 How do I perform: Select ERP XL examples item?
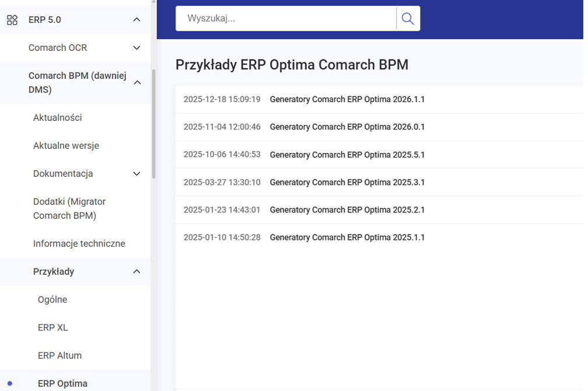53,328
